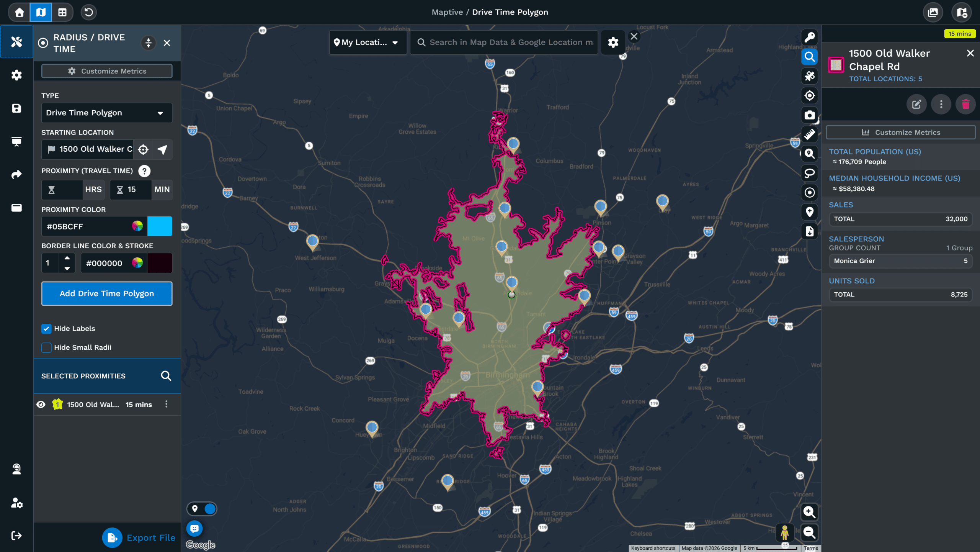Screen dimensions: 980x552
Task: Open the chat support bubble
Action: (194, 529)
